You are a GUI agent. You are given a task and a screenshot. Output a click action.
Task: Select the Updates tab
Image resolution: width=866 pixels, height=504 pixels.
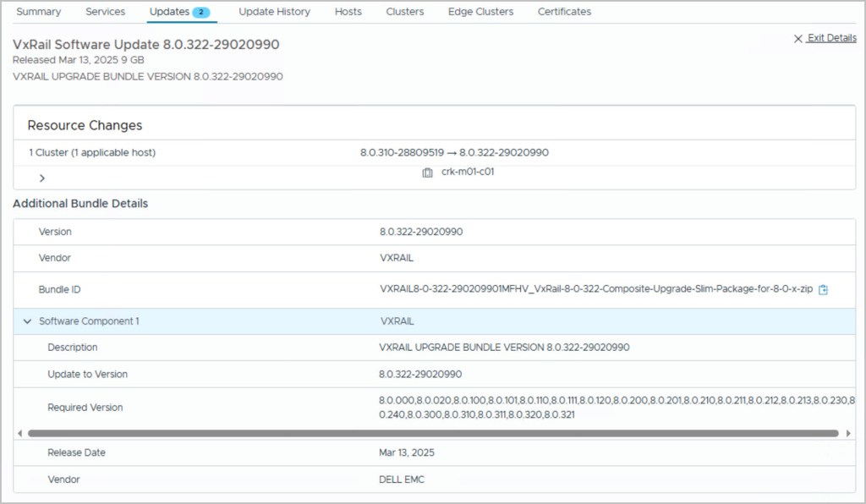[169, 12]
